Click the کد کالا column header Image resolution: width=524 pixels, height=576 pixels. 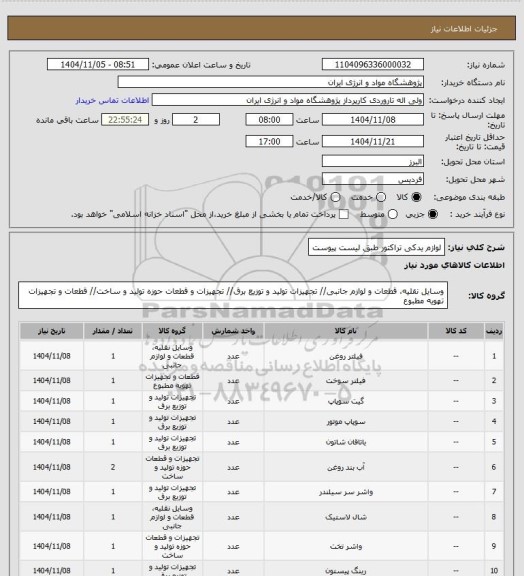click(x=456, y=331)
